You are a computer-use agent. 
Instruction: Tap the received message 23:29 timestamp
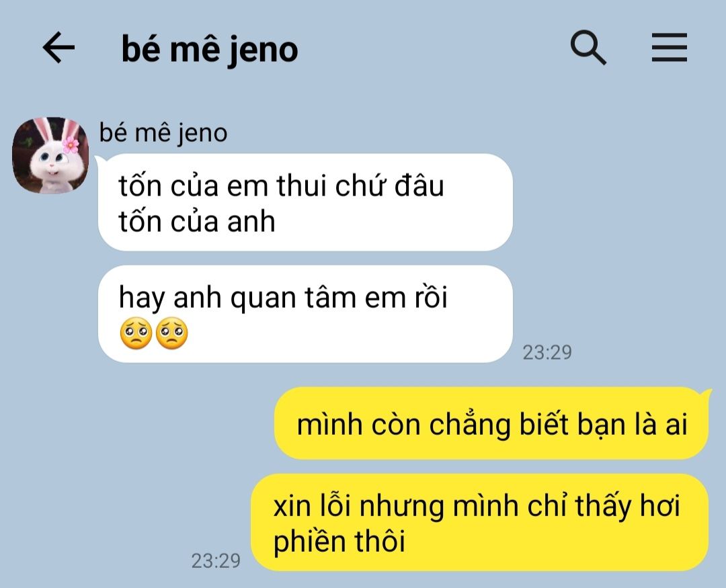(x=547, y=353)
